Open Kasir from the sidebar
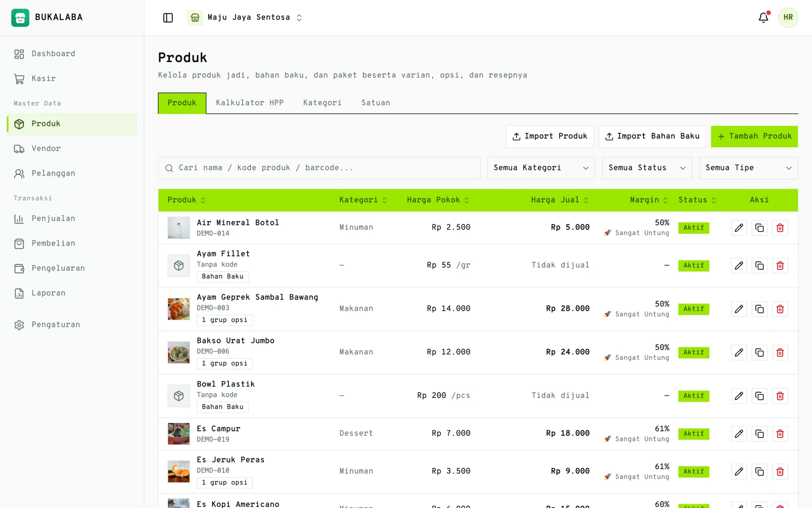The height and width of the screenshot is (508, 812). pos(72,78)
